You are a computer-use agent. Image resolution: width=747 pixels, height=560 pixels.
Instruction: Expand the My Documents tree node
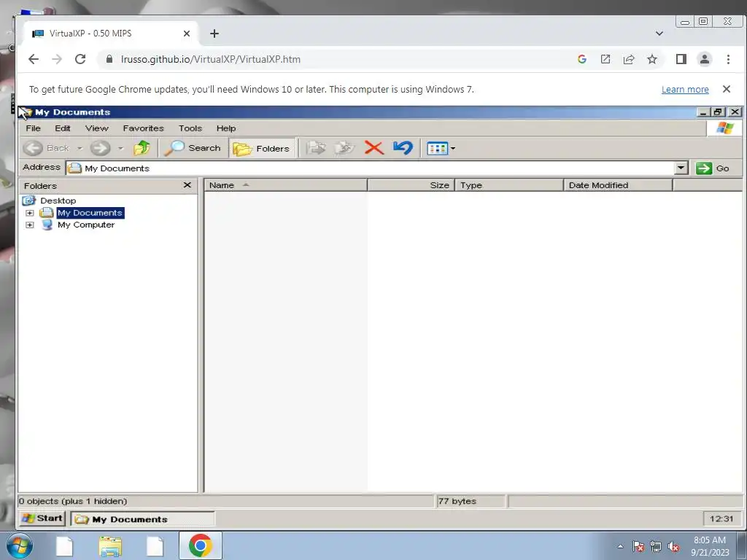[29, 213]
